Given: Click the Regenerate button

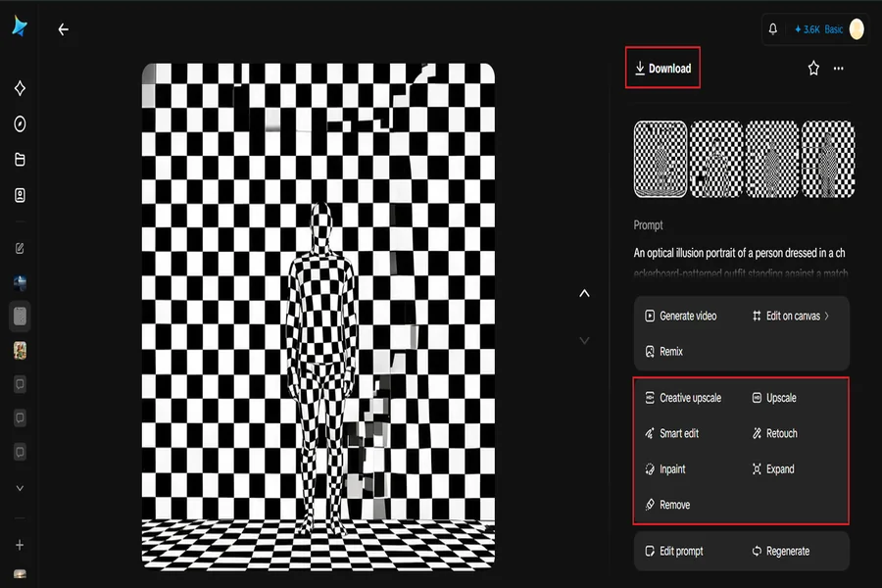Looking at the screenshot, I should pos(781,551).
